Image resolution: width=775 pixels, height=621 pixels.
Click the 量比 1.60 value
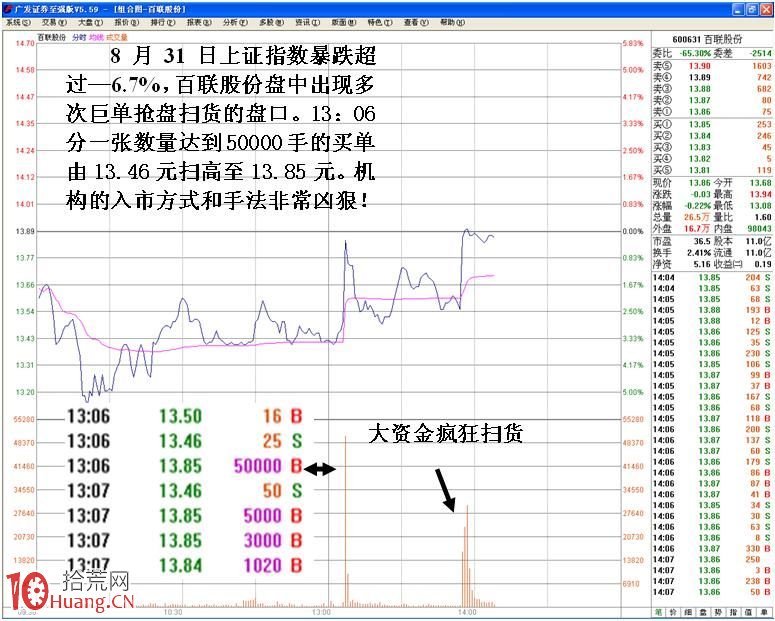[763, 217]
